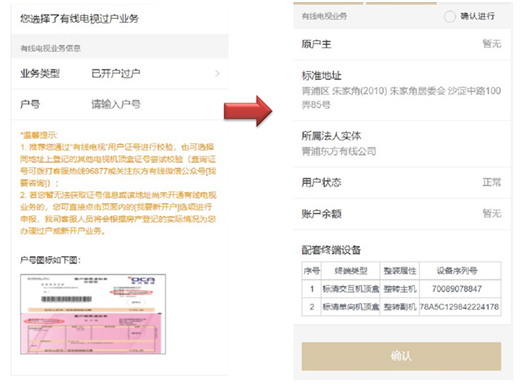Click the 您选择了有线电视过户业务 title

pyautogui.click(x=80, y=18)
